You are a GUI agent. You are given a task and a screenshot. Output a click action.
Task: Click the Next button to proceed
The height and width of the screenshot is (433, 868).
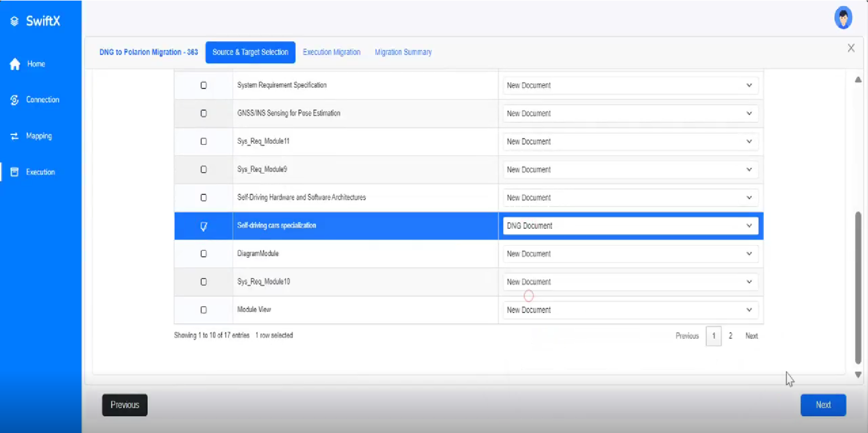point(823,404)
